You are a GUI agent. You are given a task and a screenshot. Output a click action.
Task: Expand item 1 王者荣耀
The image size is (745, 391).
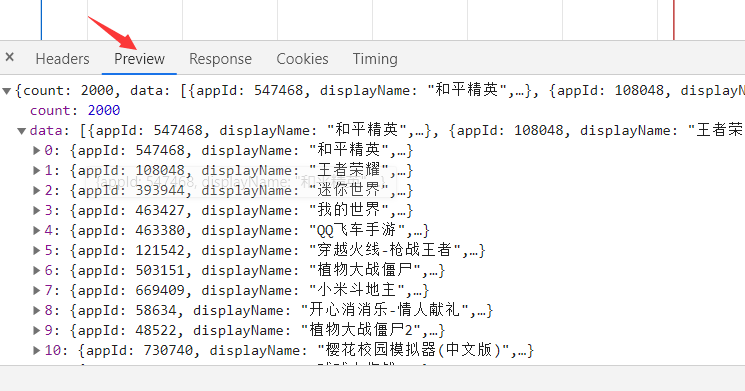point(36,171)
